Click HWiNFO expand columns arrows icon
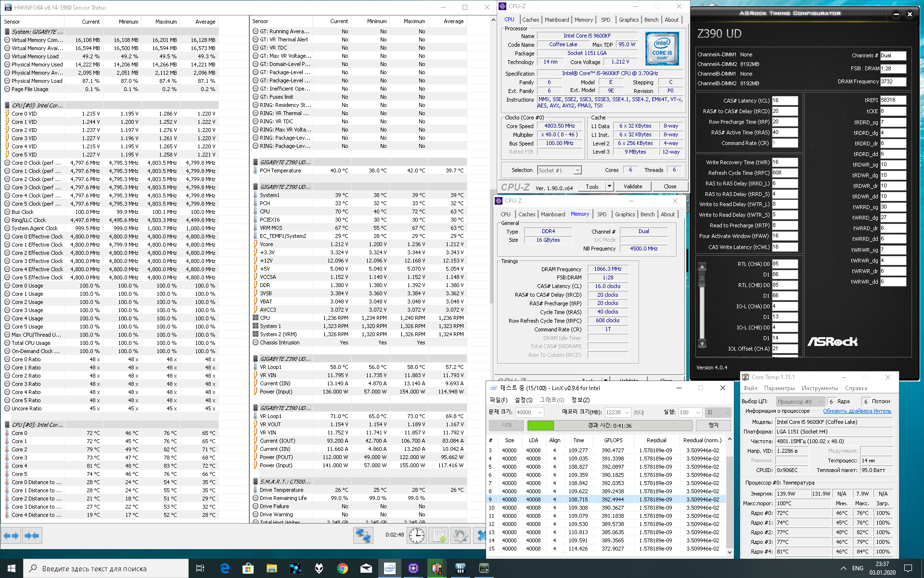 [11, 536]
